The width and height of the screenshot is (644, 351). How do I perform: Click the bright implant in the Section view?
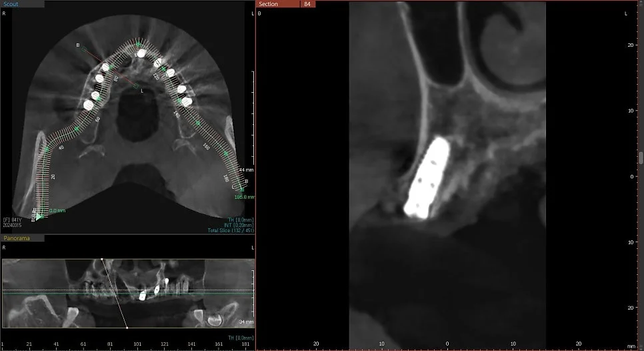point(426,178)
